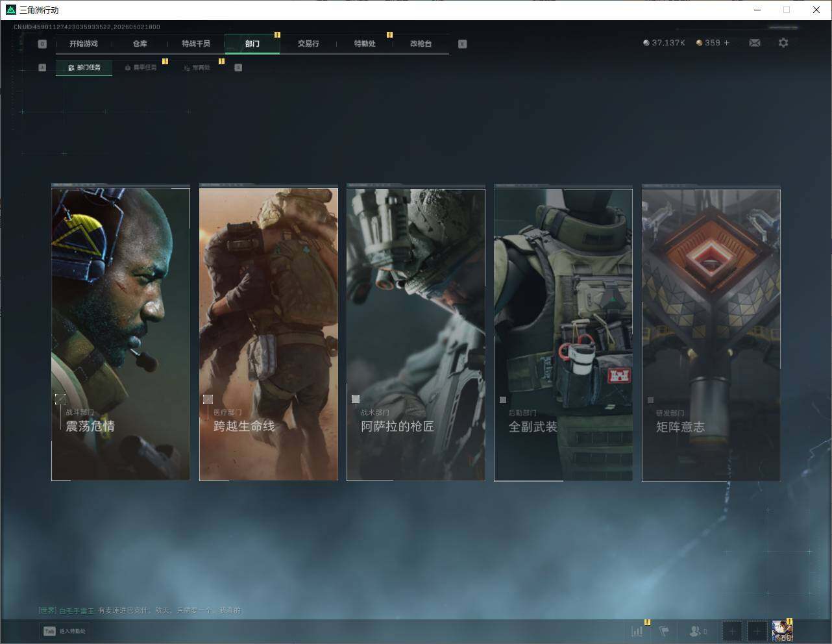Click the Q previous-tab key icon
Screen dimensions: 832x644
click(42, 44)
